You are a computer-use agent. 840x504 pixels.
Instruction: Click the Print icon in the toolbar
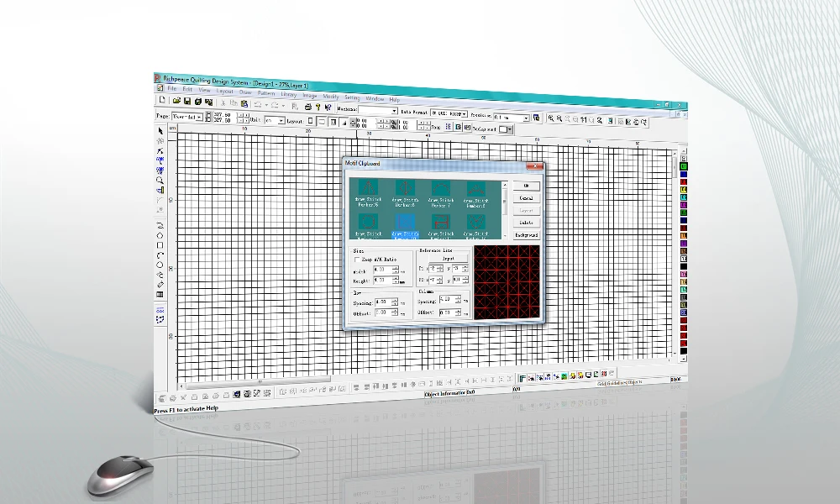click(307, 107)
